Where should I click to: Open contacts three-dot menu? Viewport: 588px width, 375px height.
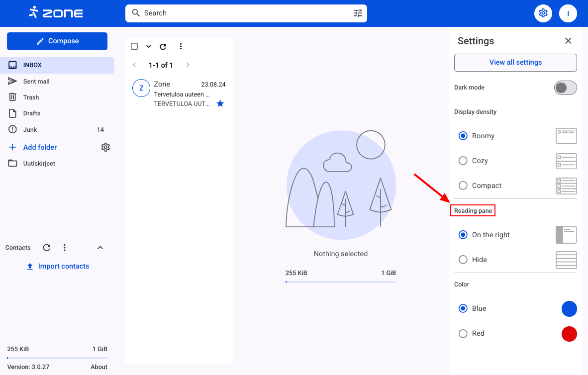tap(64, 248)
